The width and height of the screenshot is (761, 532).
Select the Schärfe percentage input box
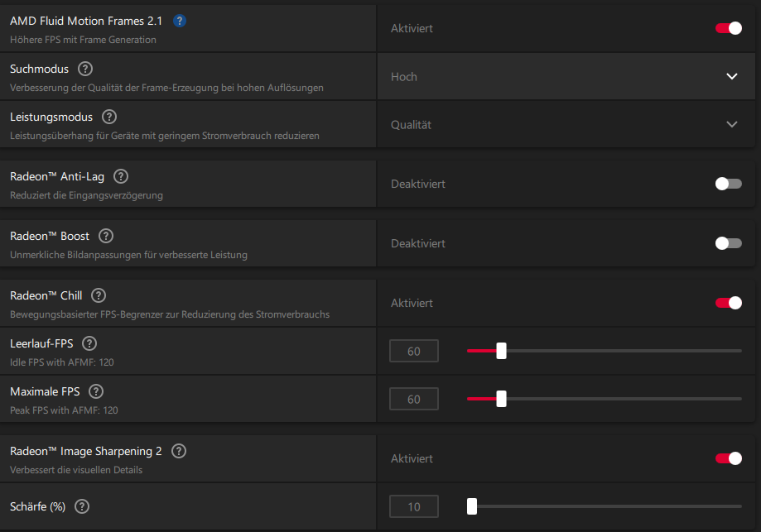click(x=414, y=506)
